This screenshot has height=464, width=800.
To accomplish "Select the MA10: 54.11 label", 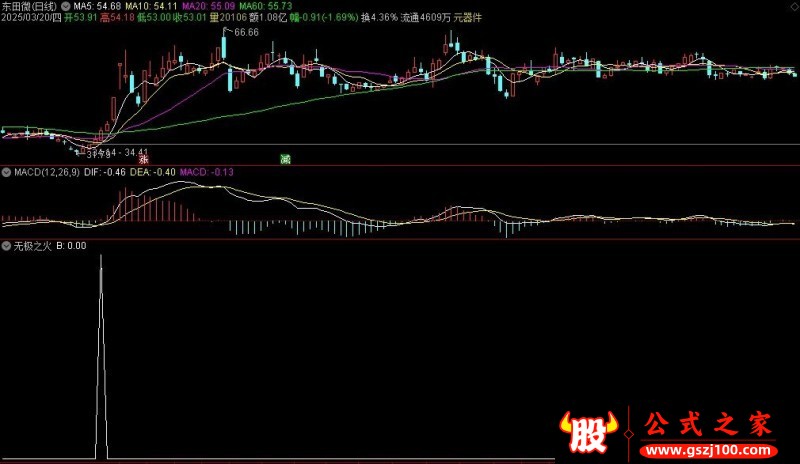I will 151,7.
